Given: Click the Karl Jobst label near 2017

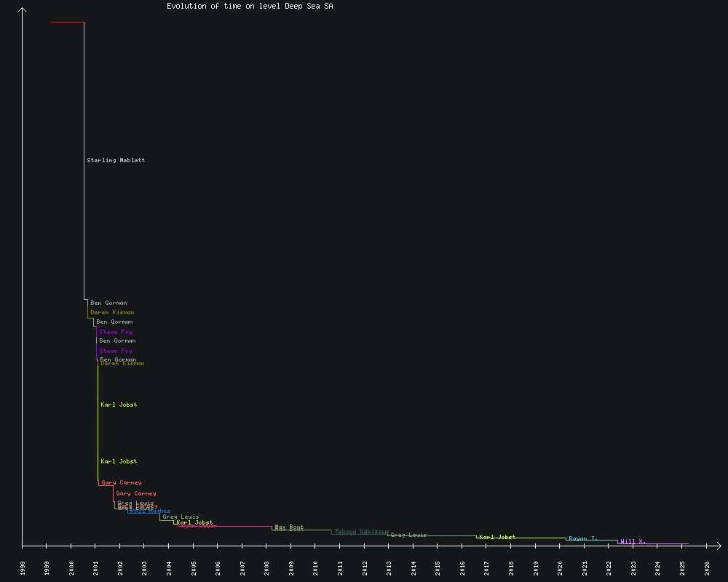Looking at the screenshot, I should pyautogui.click(x=497, y=537).
